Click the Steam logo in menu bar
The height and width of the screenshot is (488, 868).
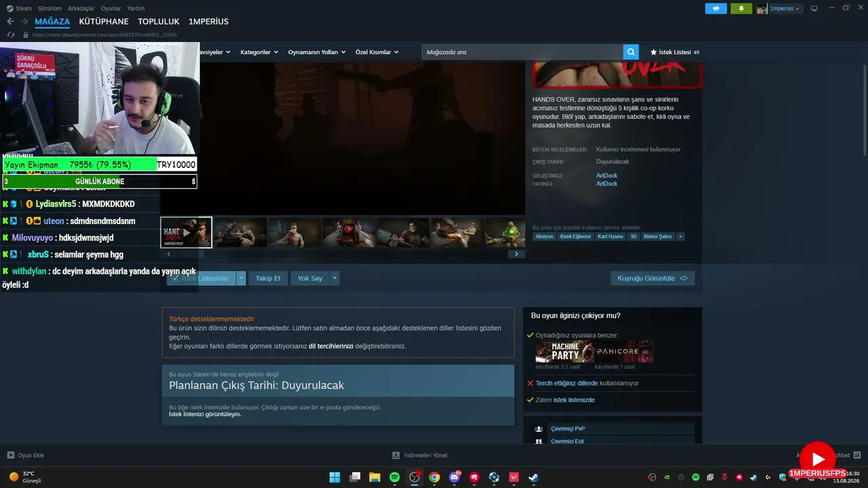9,8
